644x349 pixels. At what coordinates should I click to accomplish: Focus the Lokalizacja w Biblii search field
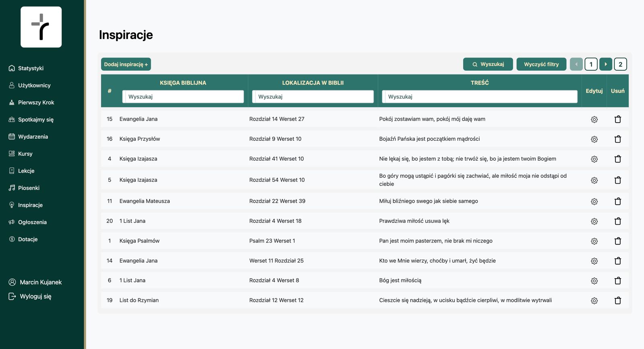pos(313,96)
